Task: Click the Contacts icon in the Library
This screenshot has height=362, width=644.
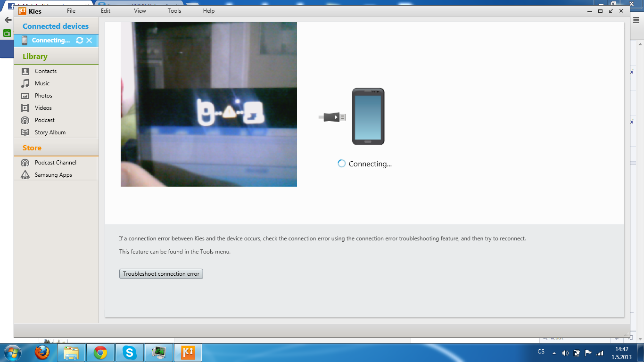Action: 25,71
